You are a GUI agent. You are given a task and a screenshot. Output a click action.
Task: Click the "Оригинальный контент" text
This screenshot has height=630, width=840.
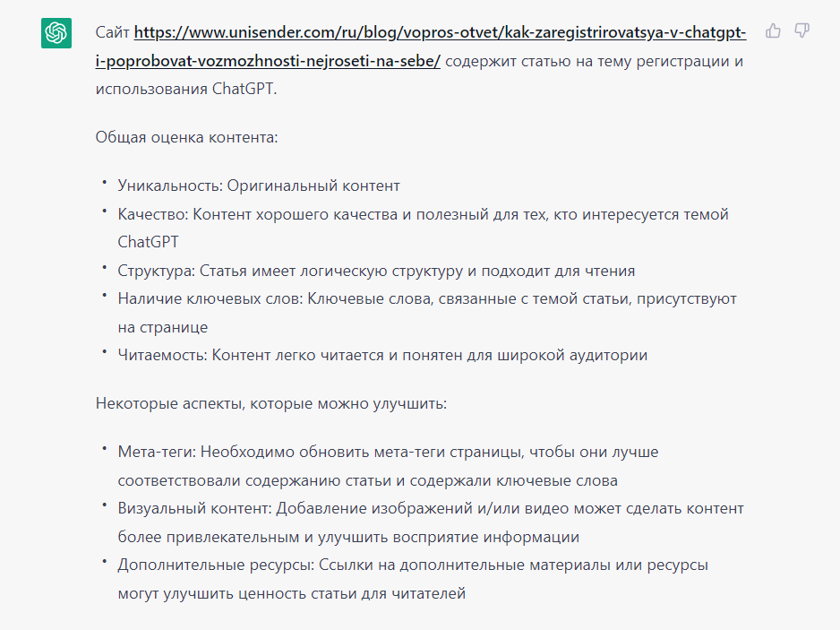click(301, 186)
